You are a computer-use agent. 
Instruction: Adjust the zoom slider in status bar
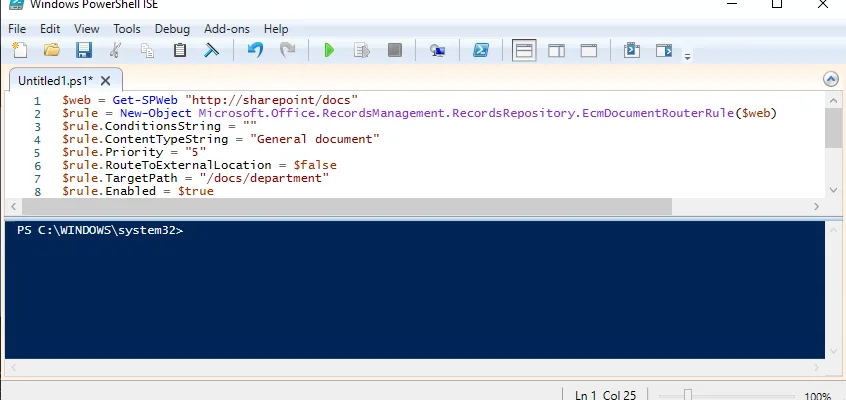tap(687, 396)
